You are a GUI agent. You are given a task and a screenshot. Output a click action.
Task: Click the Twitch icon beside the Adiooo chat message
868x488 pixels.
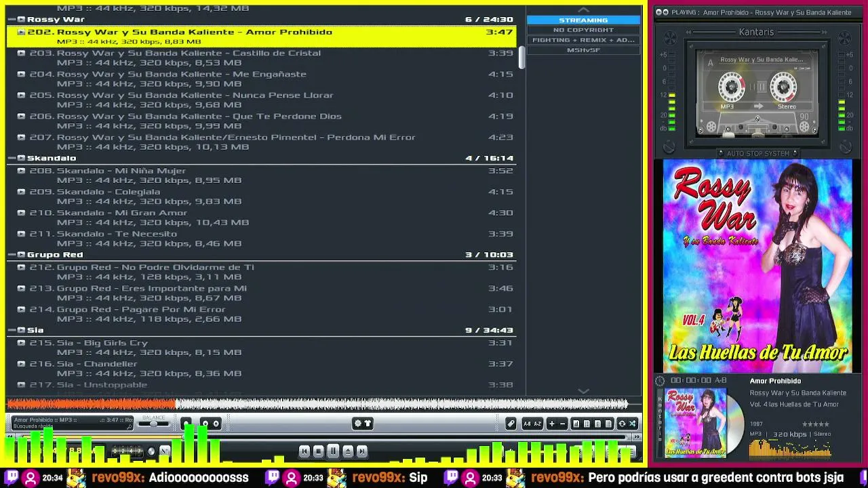coord(12,478)
